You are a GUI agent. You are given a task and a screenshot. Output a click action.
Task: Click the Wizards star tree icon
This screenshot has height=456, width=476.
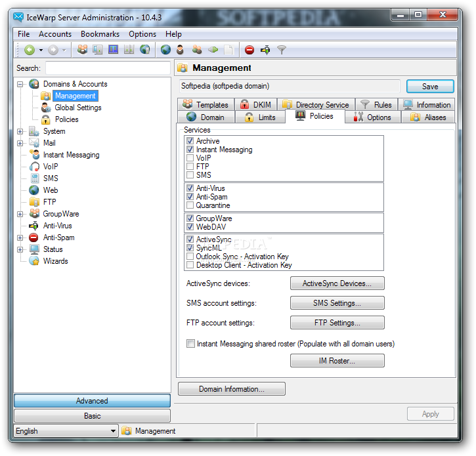point(34,261)
